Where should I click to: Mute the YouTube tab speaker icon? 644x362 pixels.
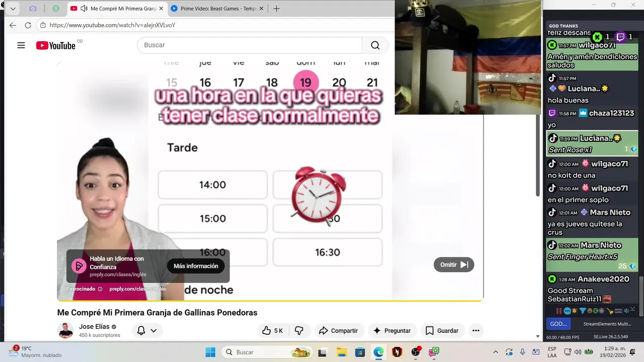[84, 9]
